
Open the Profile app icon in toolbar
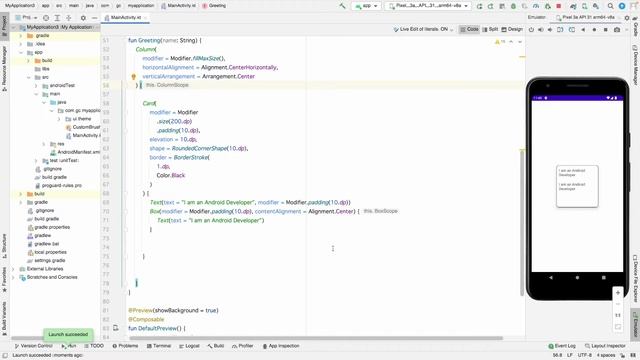point(536,6)
